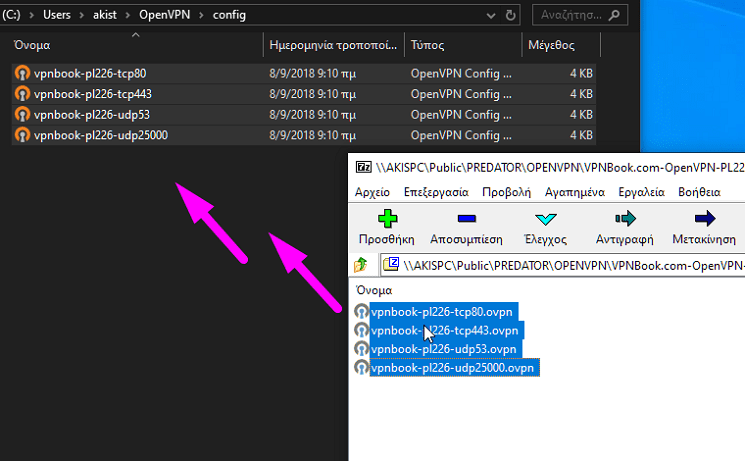Click the icon of vpnbook-pl226-udp25000.ovpn in 7-Zip
Screen dimensions: 745x461
(362, 368)
